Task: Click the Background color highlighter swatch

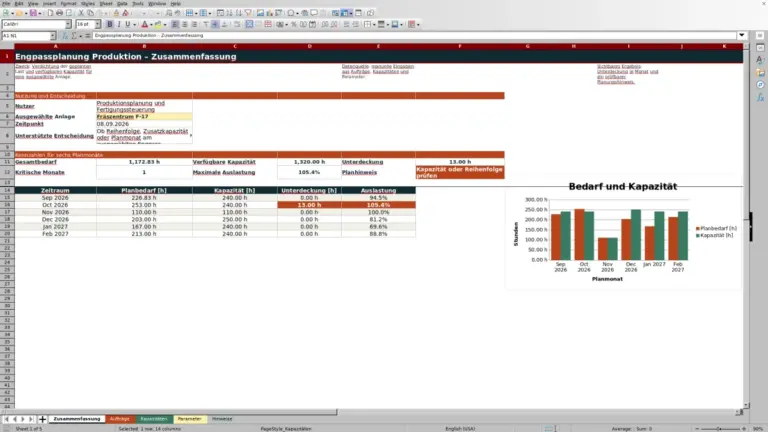Action: point(158,24)
